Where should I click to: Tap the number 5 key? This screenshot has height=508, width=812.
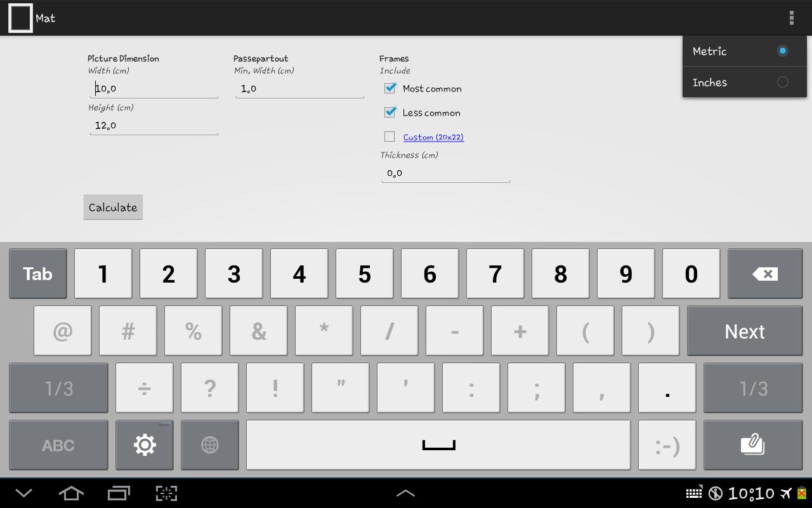pyautogui.click(x=364, y=274)
